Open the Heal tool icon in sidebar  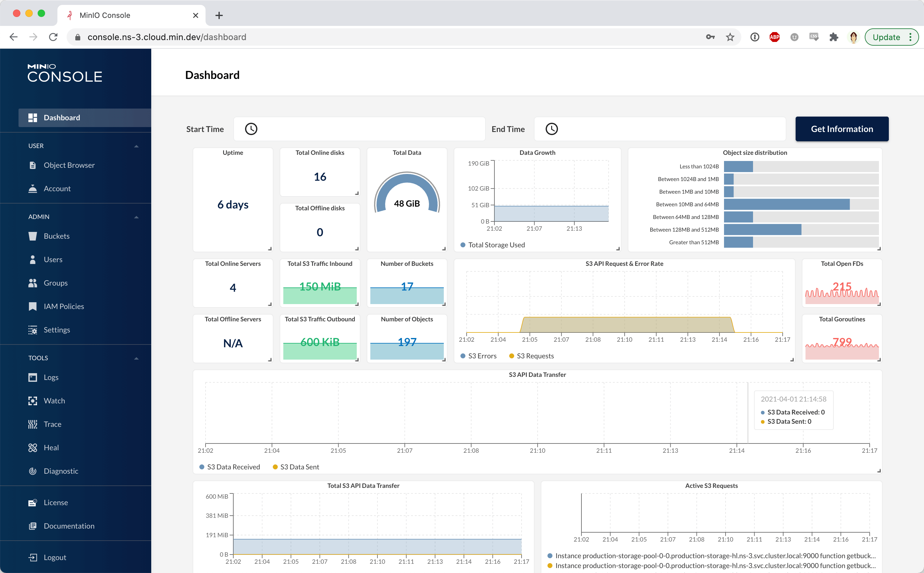pyautogui.click(x=33, y=447)
